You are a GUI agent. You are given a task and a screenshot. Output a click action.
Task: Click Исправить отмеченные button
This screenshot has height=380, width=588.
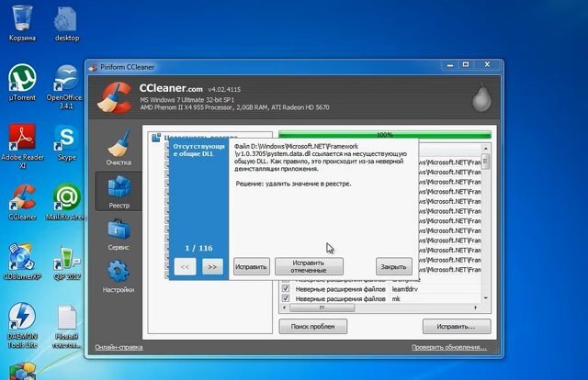click(309, 266)
